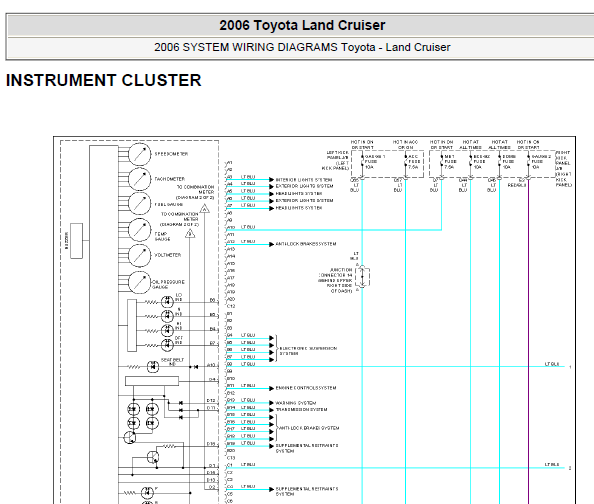
Task: Click "EXTERIOR LIGHTS SYSTEM" on pin A4 wire
Action: coord(304,186)
